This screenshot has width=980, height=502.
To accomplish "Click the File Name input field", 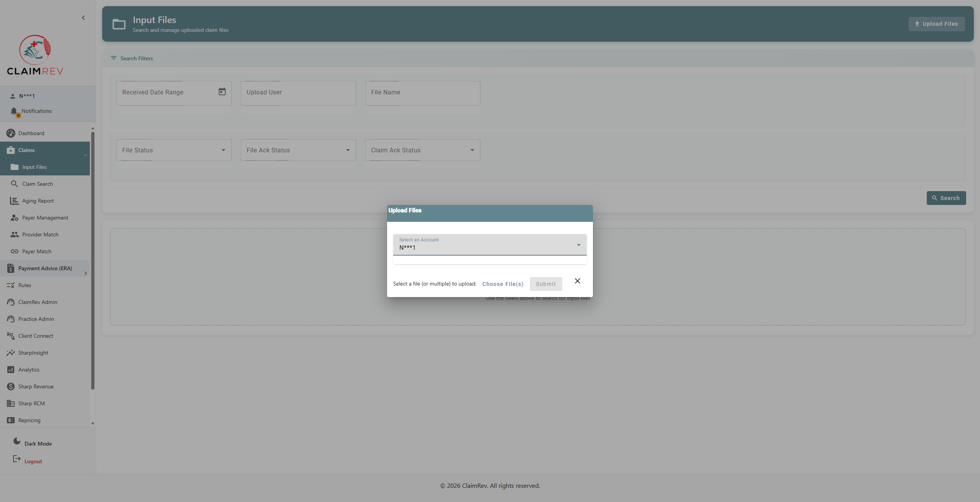I will (422, 93).
